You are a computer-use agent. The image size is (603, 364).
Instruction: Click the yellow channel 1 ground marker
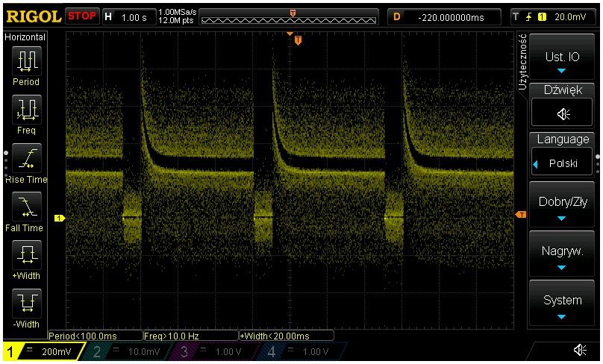[x=60, y=218]
